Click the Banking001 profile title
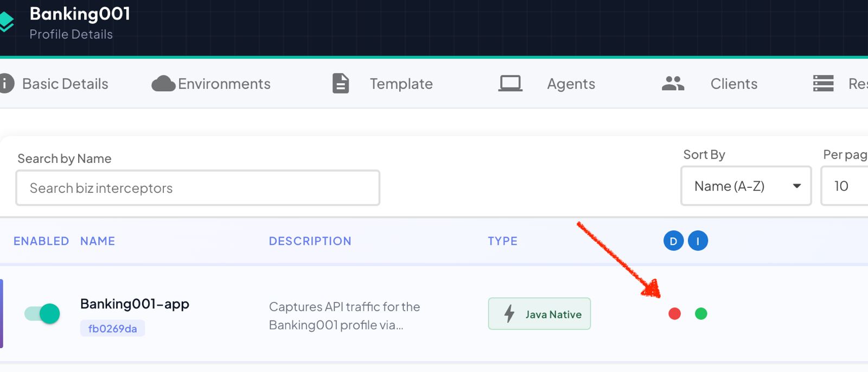 point(80,14)
